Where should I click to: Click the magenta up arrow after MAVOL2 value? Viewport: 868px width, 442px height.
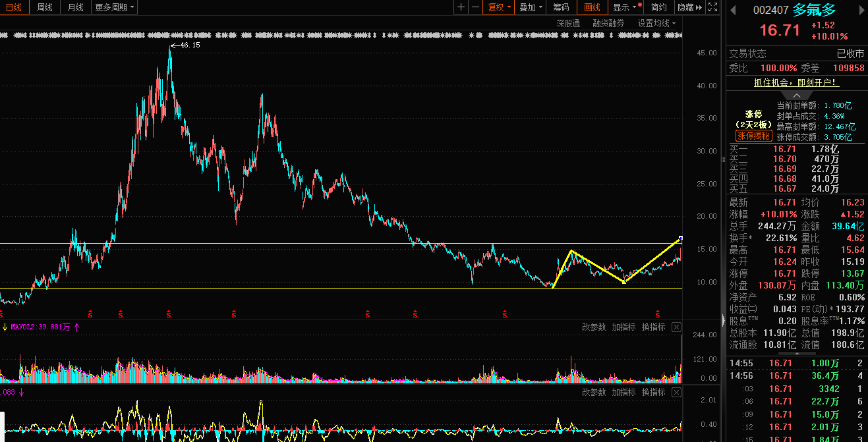pyautogui.click(x=77, y=327)
